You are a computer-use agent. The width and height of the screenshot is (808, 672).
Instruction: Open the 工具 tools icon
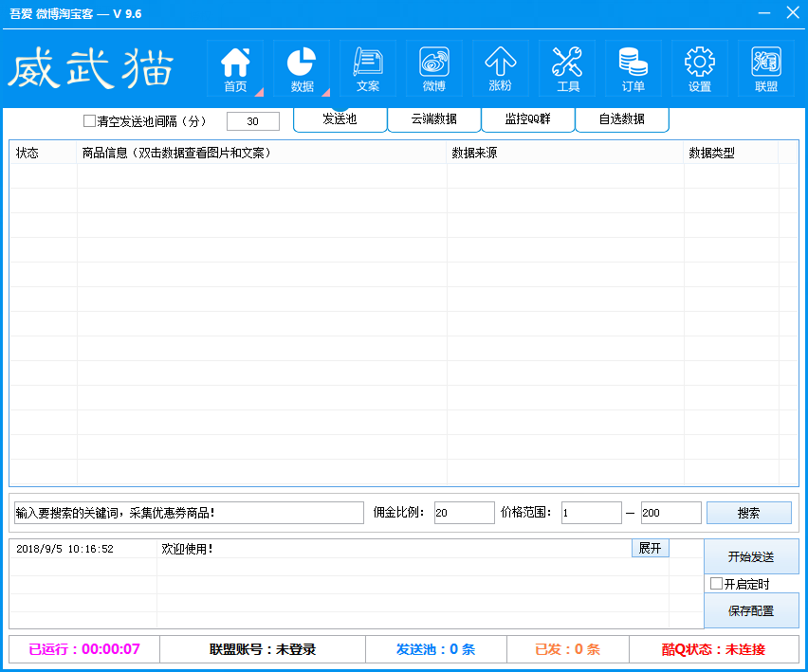[567, 68]
